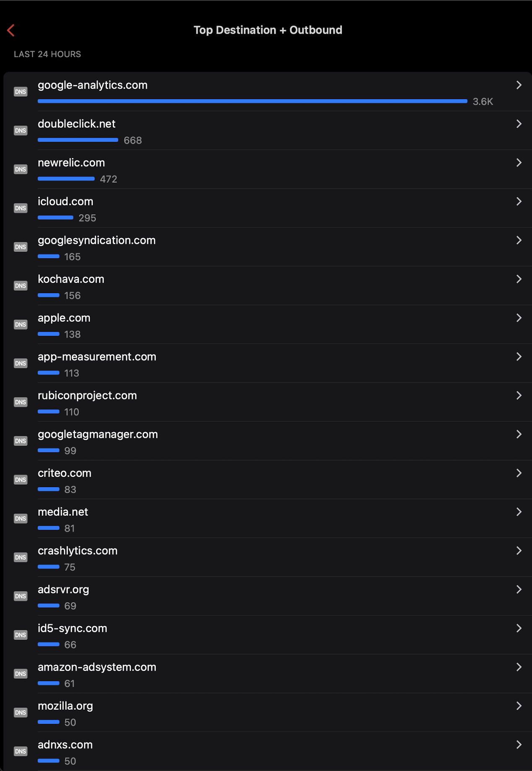Screen dimensions: 532x771
Task: Go back using the red arrow
Action: 11,30
